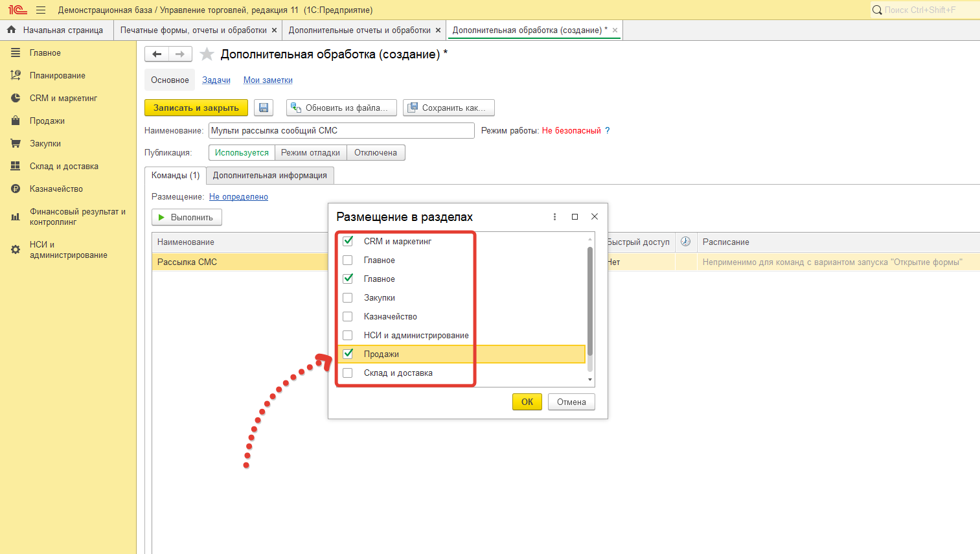
Task: Check the Склад и доставка checkbox
Action: [348, 373]
